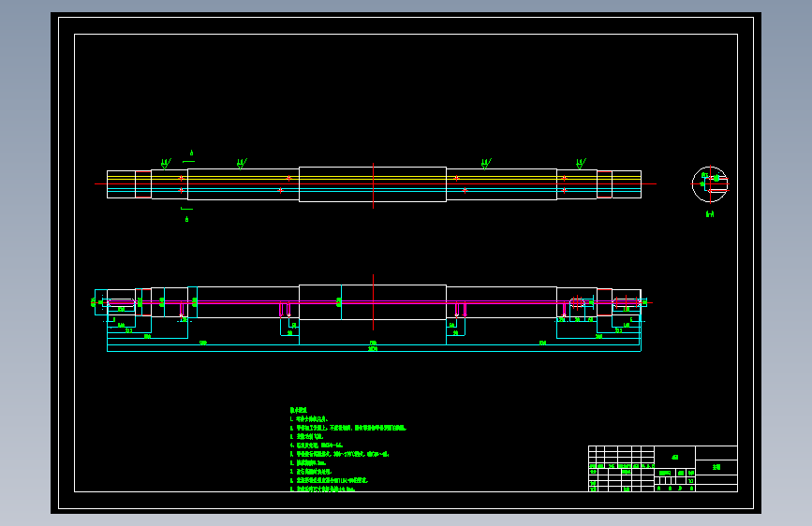The width and height of the screenshot is (812, 526).
Task: Select the shaft view with yellow lines
Action: [376, 183]
